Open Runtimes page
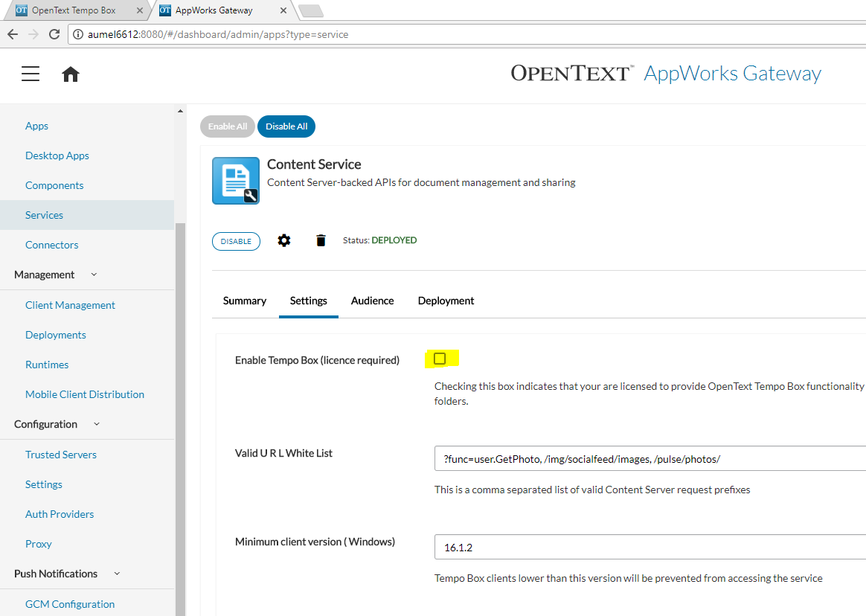The width and height of the screenshot is (866, 616). click(47, 365)
